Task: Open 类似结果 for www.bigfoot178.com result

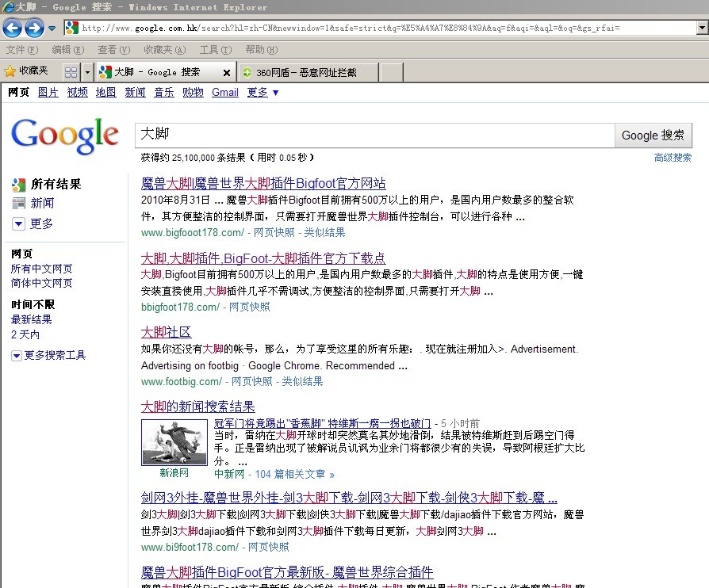Action: pyautogui.click(x=324, y=233)
